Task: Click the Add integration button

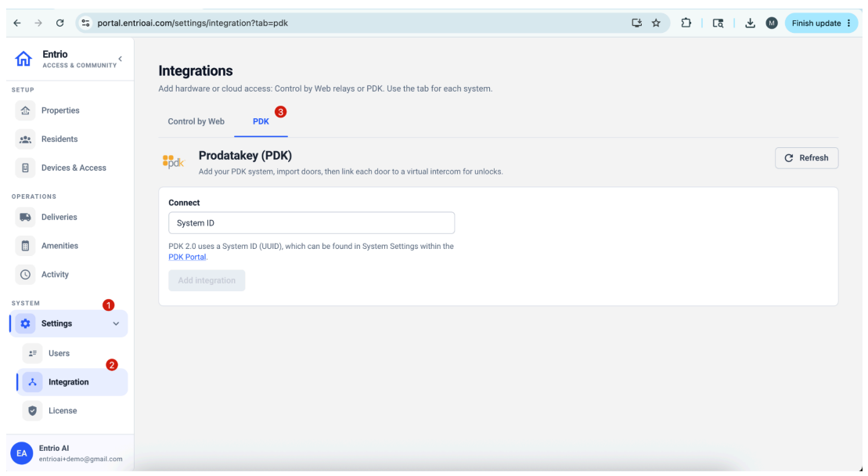Action: tap(207, 280)
